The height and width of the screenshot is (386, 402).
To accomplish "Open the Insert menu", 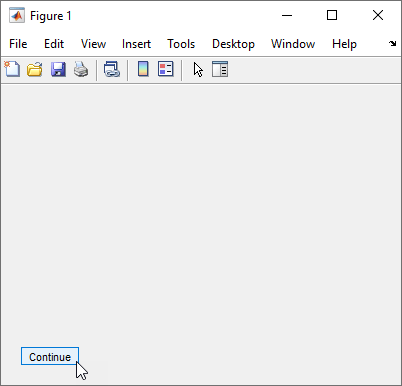I will click(136, 44).
